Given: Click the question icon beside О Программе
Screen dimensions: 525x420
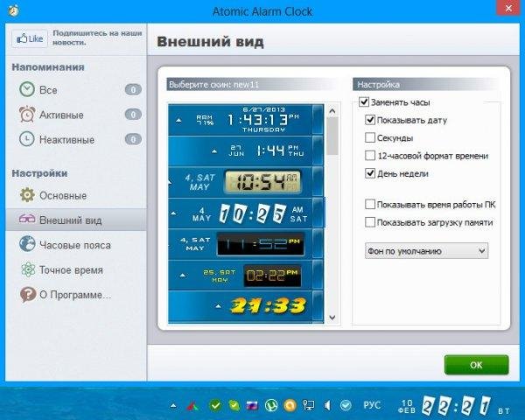Looking at the screenshot, I should coord(28,294).
